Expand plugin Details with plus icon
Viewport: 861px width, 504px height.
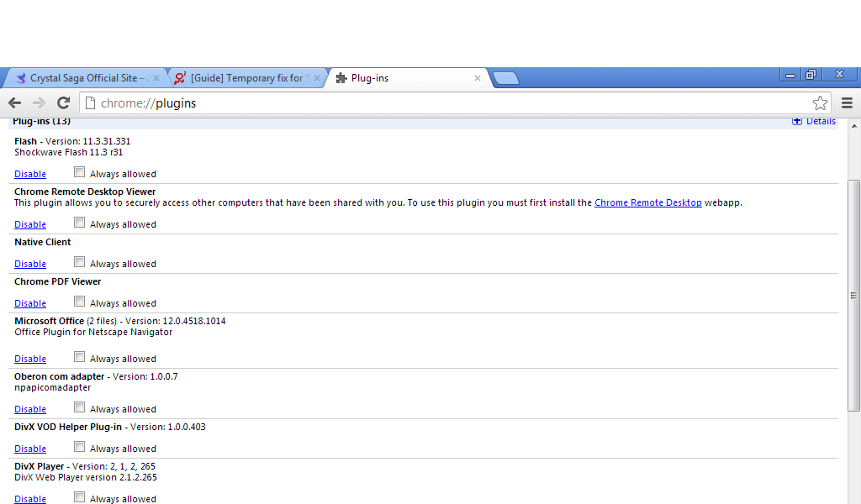coord(797,122)
